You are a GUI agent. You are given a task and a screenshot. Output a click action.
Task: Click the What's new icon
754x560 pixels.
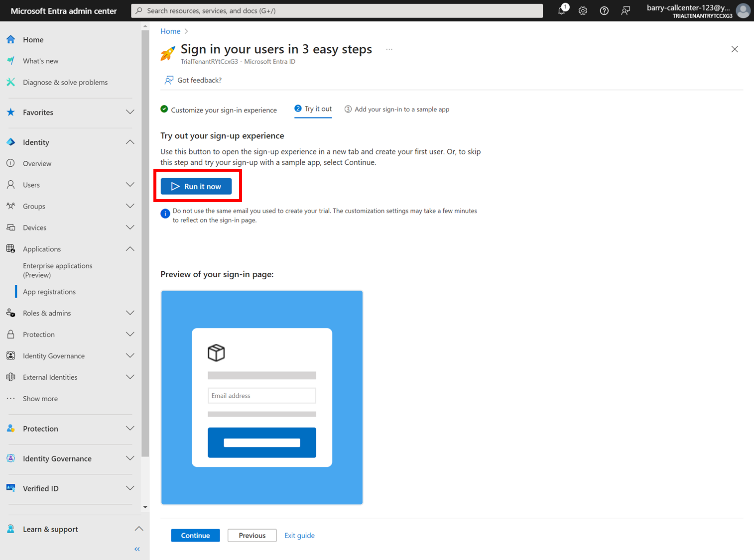pos(10,61)
